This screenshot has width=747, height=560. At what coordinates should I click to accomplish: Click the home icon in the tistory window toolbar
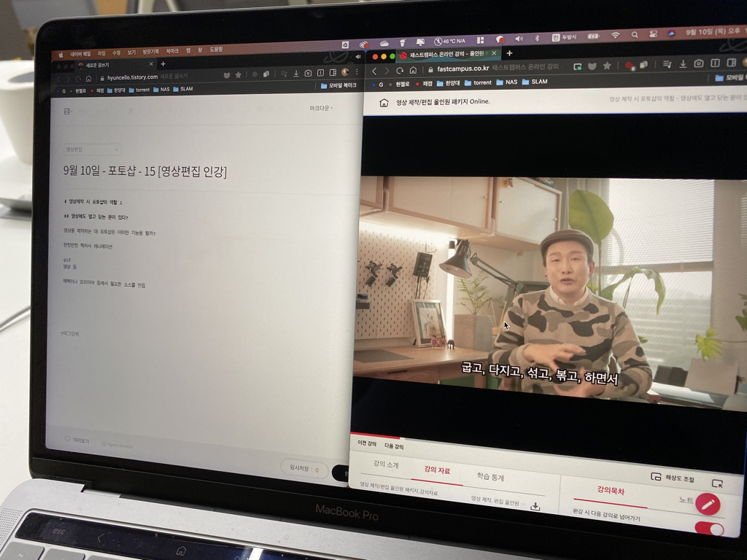coord(88,79)
